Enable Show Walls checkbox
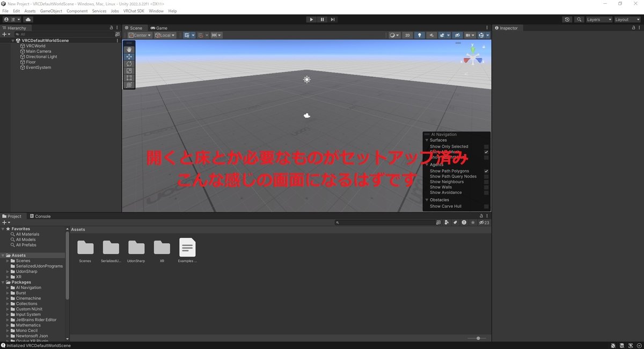This screenshot has width=644, height=349. pos(486,187)
